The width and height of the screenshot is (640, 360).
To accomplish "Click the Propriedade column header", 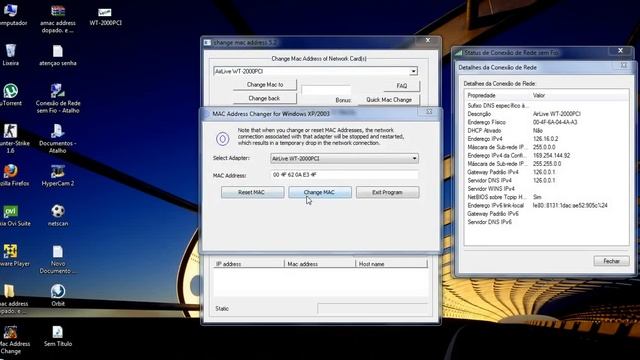I will click(x=498, y=95).
